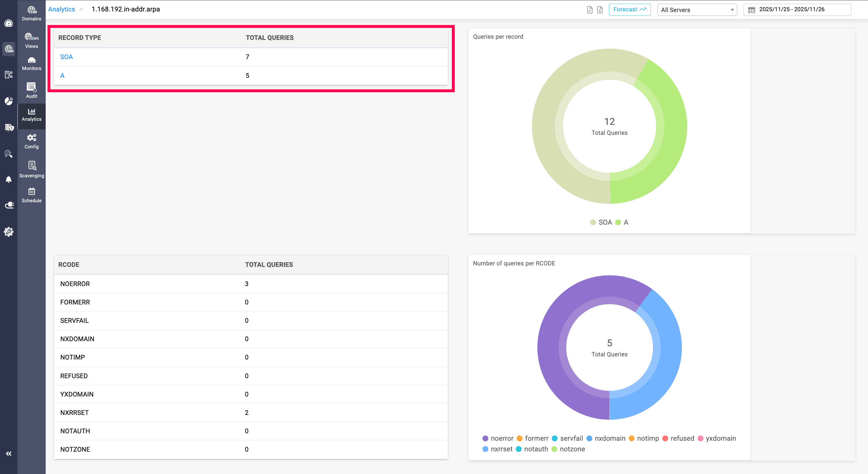Open the SOA record type link
Image resolution: width=868 pixels, height=474 pixels.
click(66, 57)
